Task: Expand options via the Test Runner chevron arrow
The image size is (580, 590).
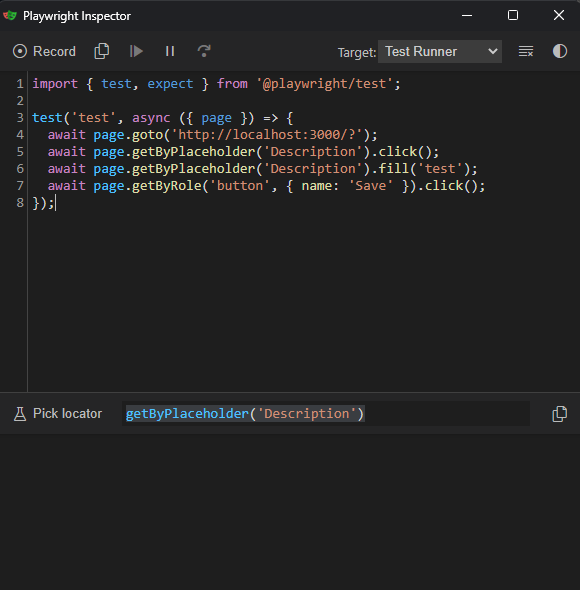Action: (x=492, y=52)
